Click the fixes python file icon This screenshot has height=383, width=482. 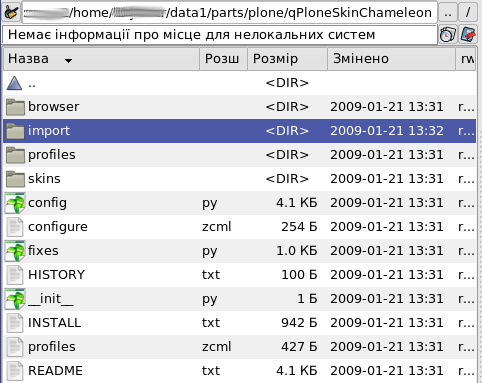point(15,251)
